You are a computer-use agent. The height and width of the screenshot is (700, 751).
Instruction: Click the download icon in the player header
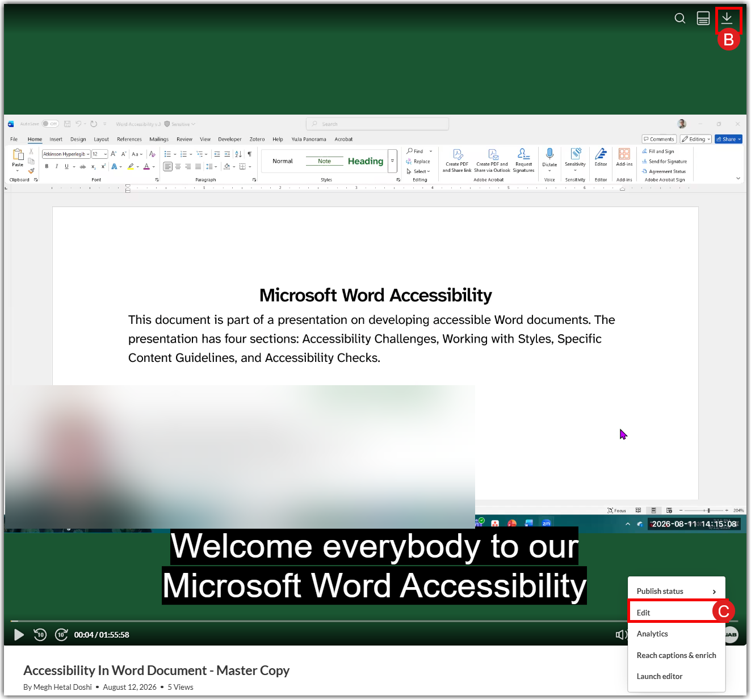[x=727, y=18]
